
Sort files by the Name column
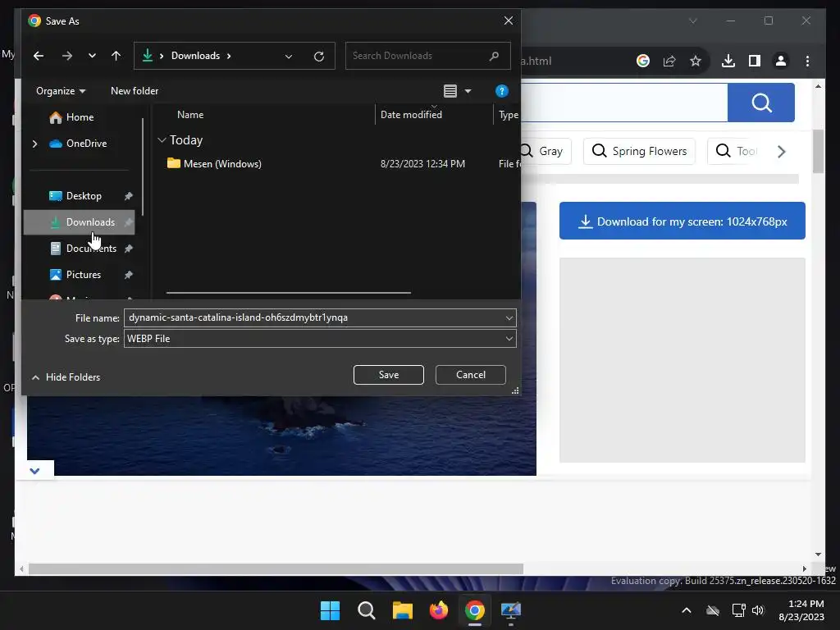[x=190, y=115]
